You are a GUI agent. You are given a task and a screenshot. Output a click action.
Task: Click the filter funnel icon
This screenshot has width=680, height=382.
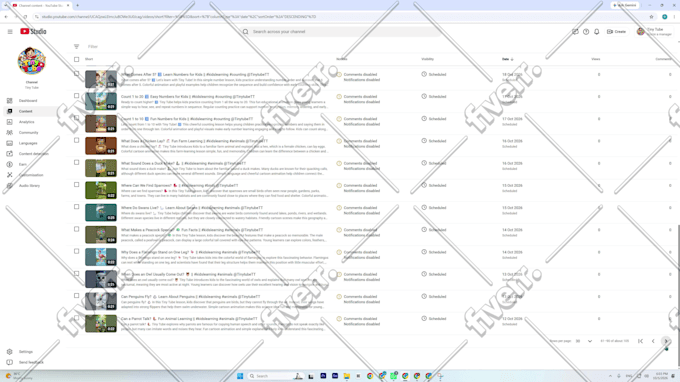tap(76, 46)
